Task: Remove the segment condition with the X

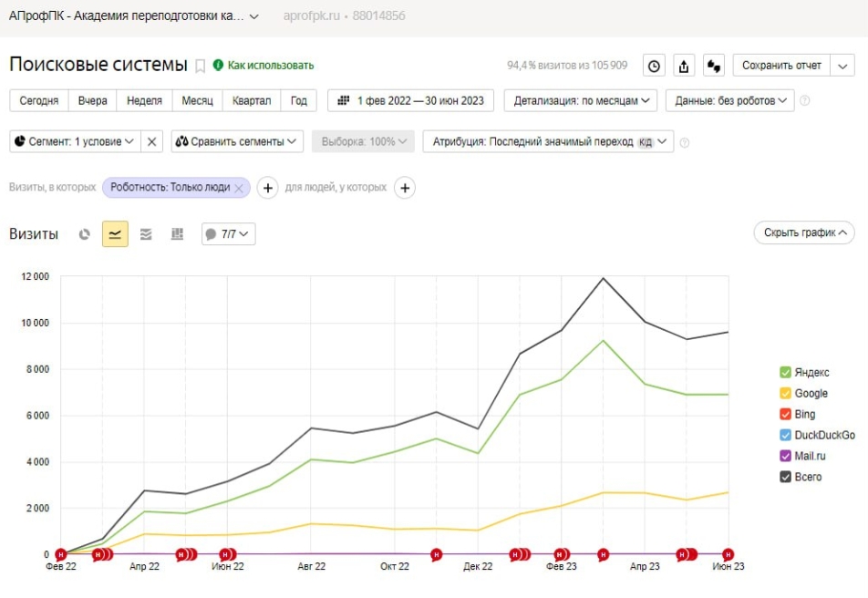Action: click(x=152, y=141)
